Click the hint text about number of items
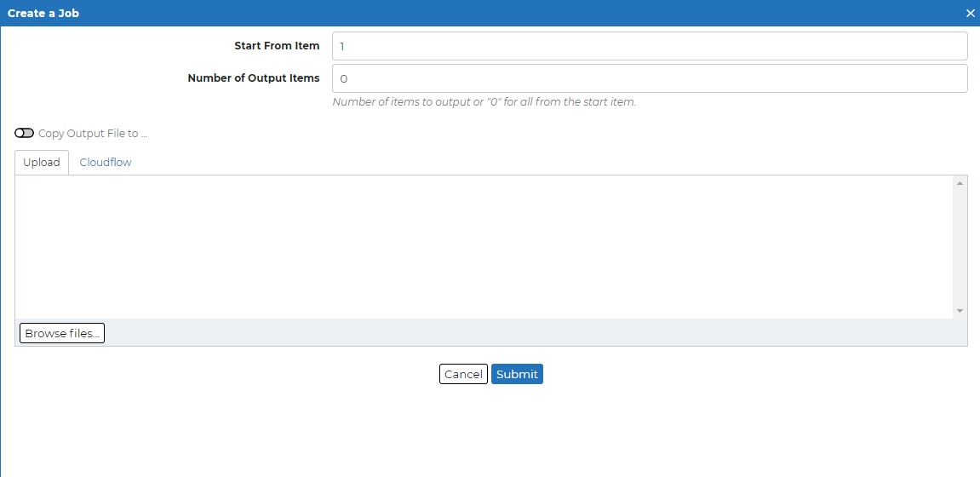The height and width of the screenshot is (477, 980). coord(484,102)
